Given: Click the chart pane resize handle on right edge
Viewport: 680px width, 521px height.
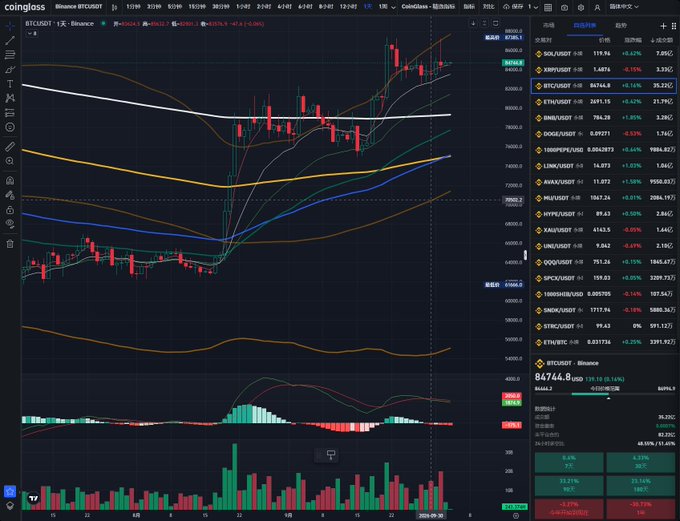Looking at the screenshot, I should pos(525,255).
